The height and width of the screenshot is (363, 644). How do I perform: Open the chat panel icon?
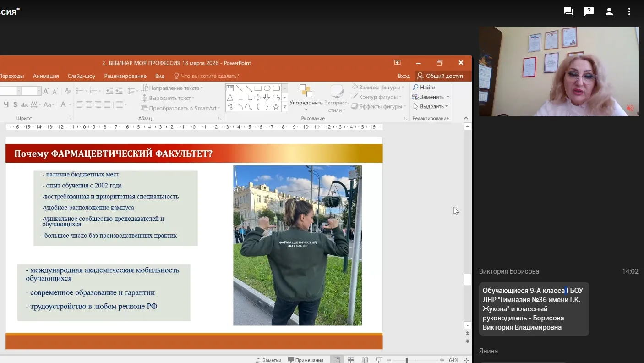(x=569, y=11)
